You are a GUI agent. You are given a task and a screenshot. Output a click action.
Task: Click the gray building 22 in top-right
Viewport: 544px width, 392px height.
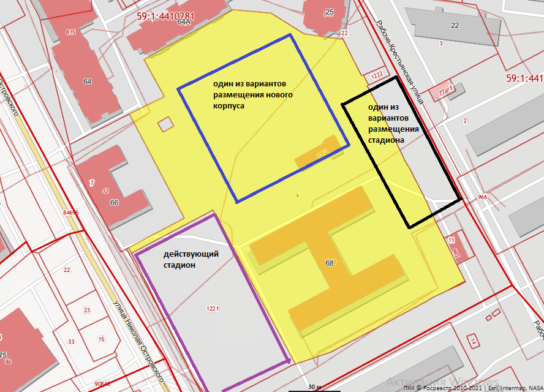pos(455,25)
